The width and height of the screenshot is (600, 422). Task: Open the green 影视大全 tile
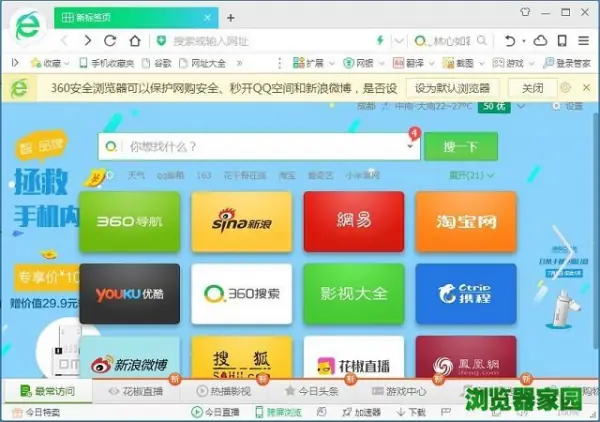(x=354, y=293)
